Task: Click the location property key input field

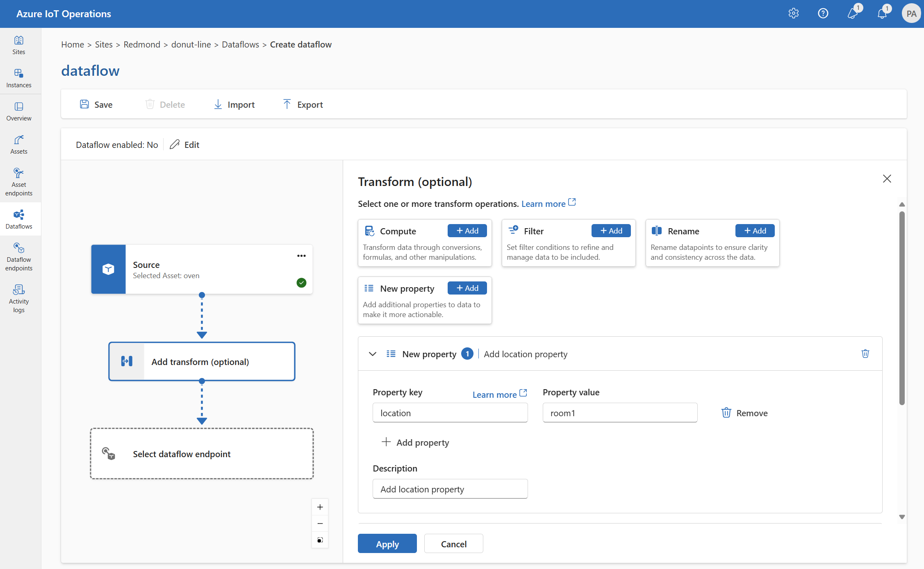Action: click(x=451, y=413)
